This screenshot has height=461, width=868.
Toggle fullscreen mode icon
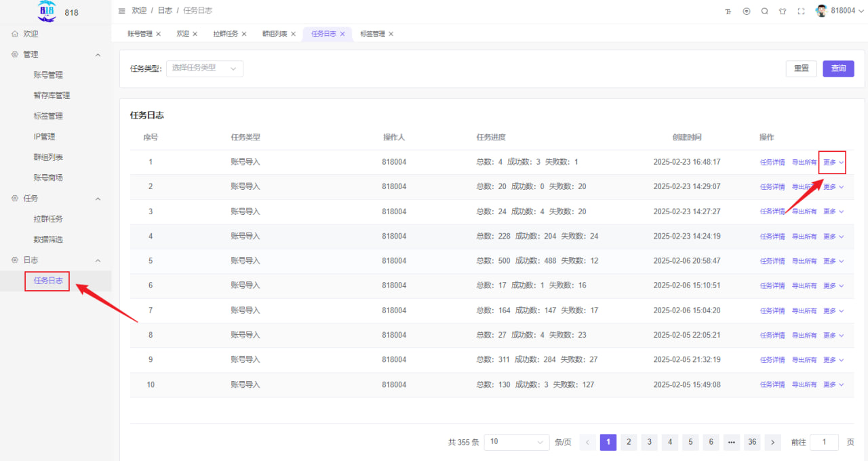[x=801, y=11]
